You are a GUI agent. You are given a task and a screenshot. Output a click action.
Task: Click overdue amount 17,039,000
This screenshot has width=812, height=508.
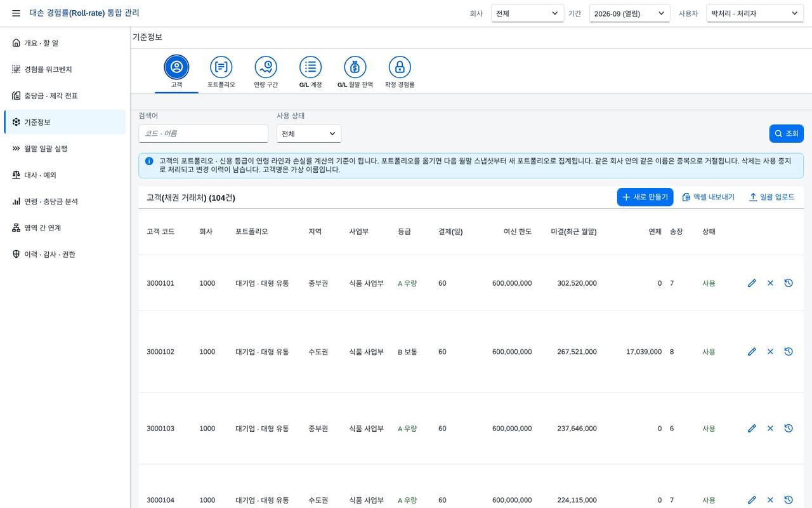point(644,352)
